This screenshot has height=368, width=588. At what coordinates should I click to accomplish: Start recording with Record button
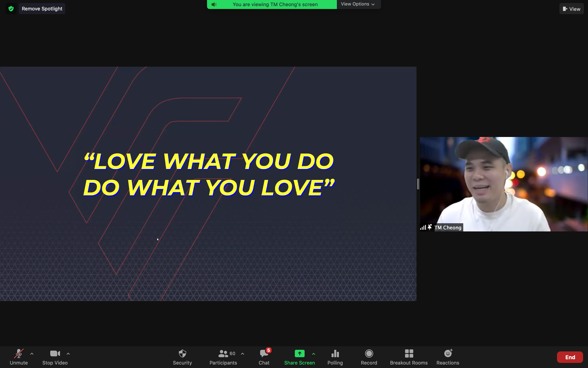[369, 357]
